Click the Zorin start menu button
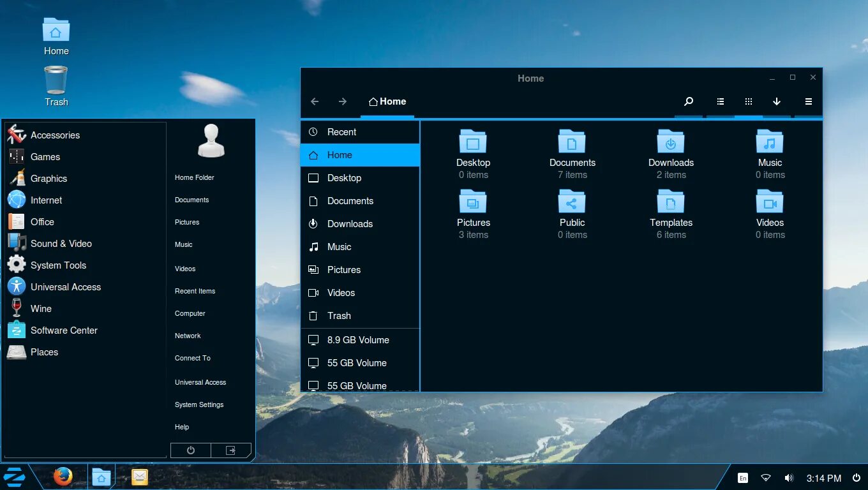 coord(15,477)
